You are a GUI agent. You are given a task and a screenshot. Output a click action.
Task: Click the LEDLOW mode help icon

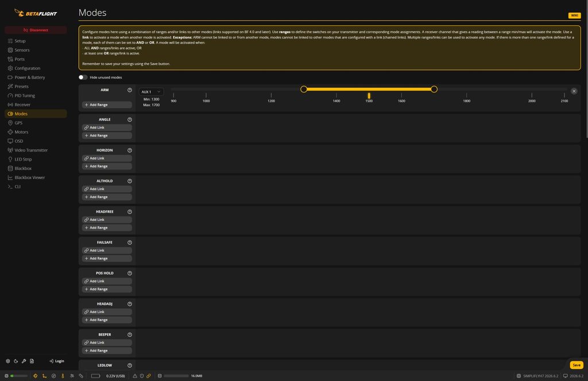click(130, 366)
